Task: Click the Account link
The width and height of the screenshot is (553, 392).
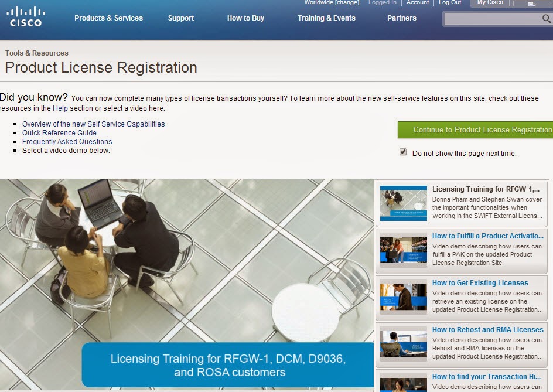Action: coord(418,2)
